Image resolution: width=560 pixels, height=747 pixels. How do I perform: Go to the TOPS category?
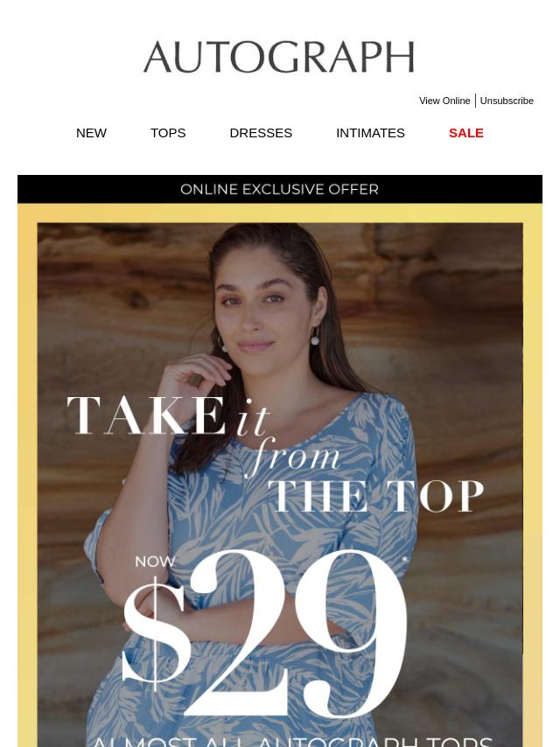168,133
